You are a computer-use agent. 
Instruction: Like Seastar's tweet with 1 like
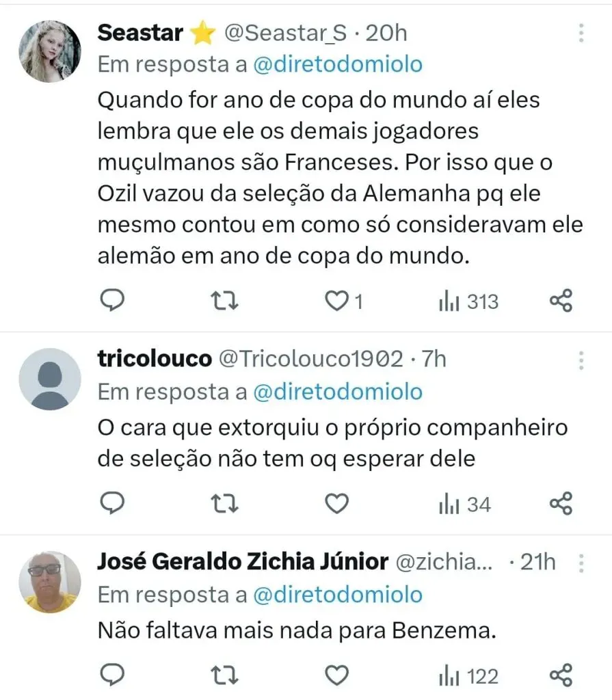tap(336, 301)
